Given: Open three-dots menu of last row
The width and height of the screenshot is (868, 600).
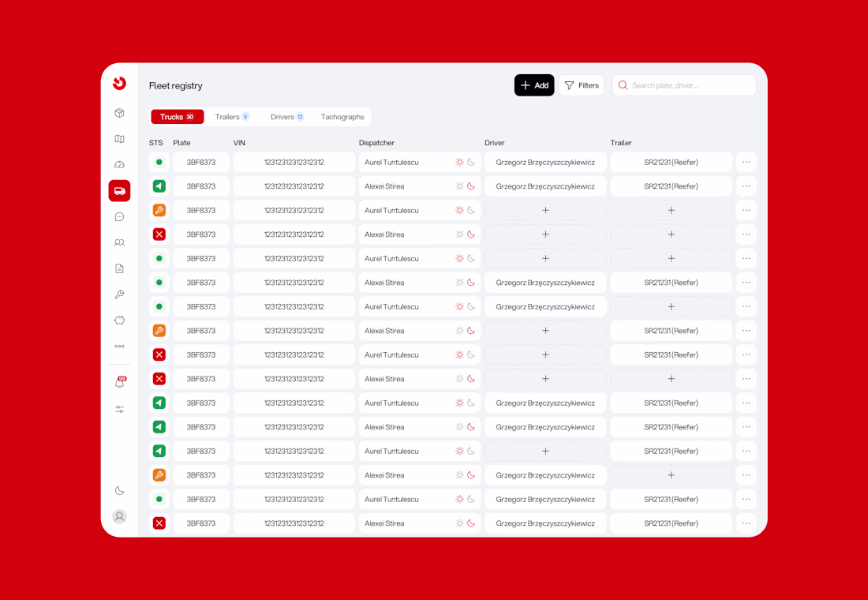Looking at the screenshot, I should (x=746, y=523).
